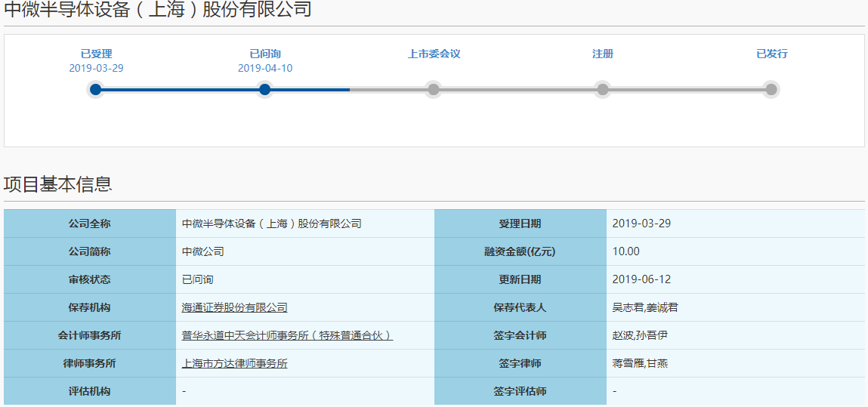This screenshot has height=407, width=868.
Task: Open the 普华永道中天会计师事务所 link
Action: click(287, 336)
